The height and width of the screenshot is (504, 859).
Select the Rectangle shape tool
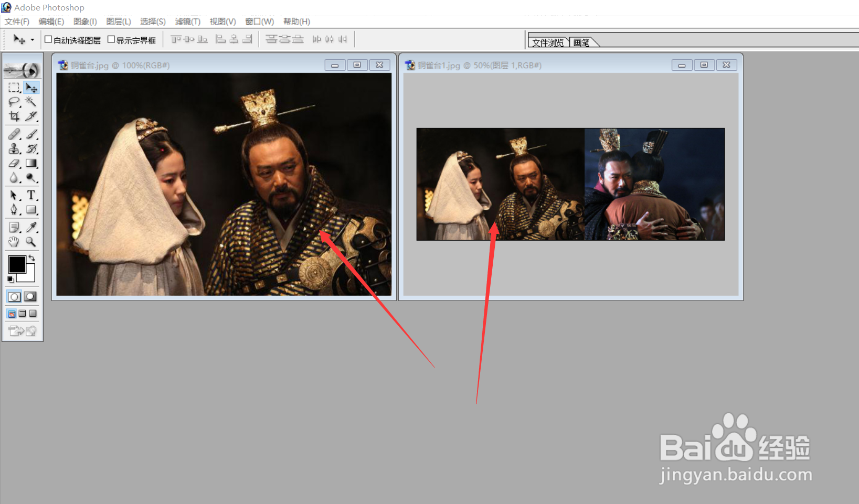(31, 210)
